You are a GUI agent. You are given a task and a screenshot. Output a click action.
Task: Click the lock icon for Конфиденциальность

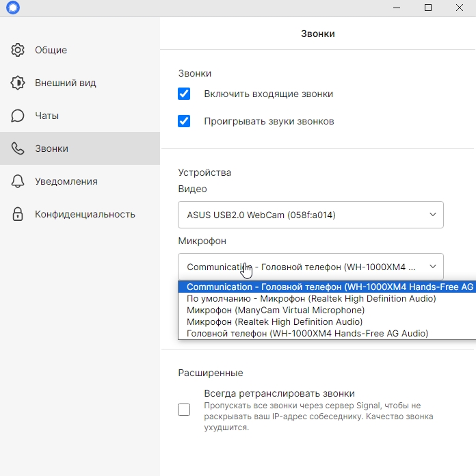pyautogui.click(x=18, y=214)
